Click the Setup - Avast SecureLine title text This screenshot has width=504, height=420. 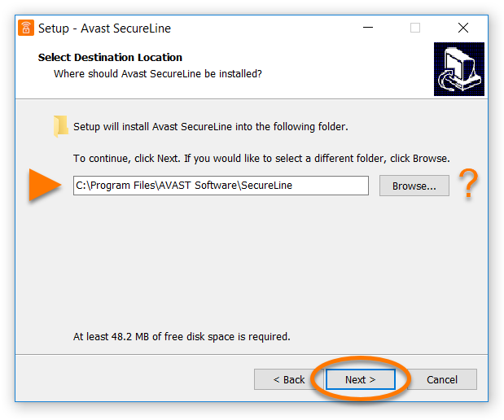104,28
